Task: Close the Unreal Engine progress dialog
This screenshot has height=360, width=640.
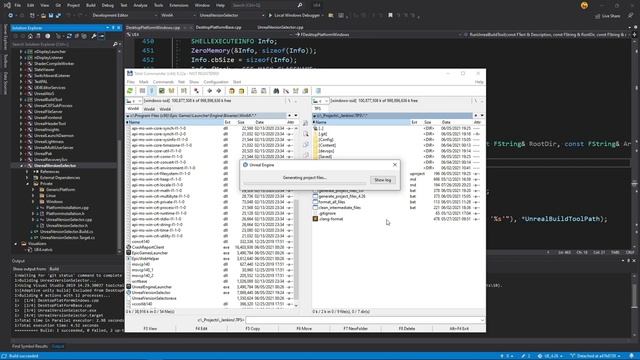Action: tap(395, 165)
